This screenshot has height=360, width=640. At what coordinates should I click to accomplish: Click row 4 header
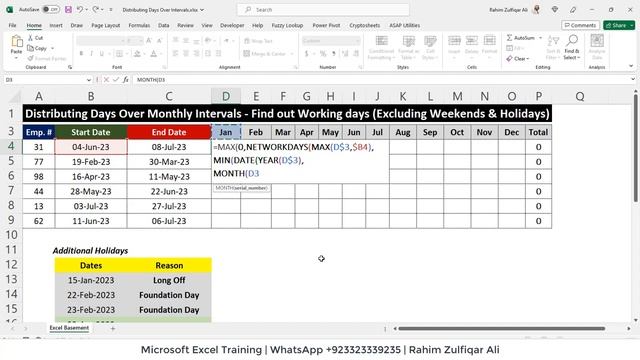[11, 146]
